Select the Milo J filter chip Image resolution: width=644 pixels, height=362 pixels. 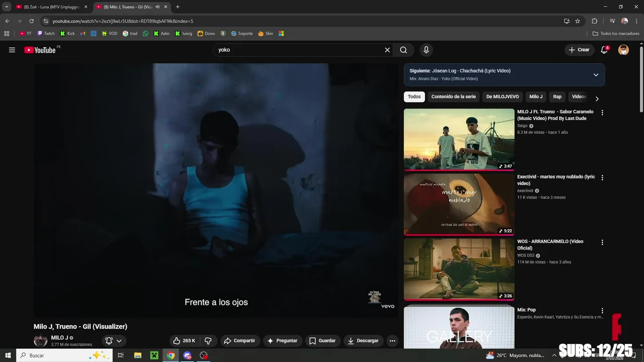(x=536, y=97)
